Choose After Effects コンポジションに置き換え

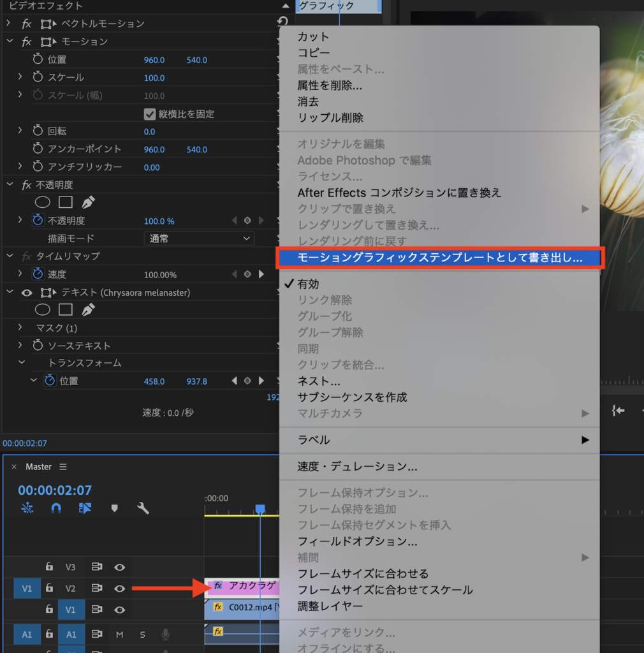tap(439, 193)
